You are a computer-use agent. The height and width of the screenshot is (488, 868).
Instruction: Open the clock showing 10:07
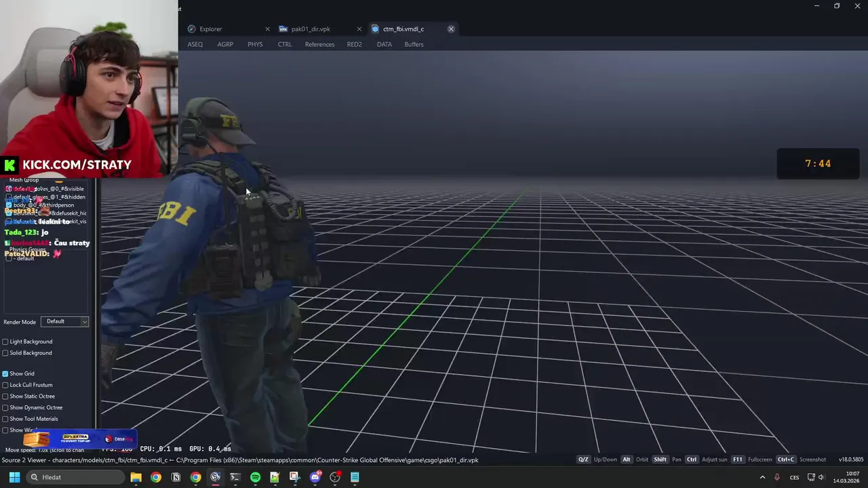click(x=846, y=477)
